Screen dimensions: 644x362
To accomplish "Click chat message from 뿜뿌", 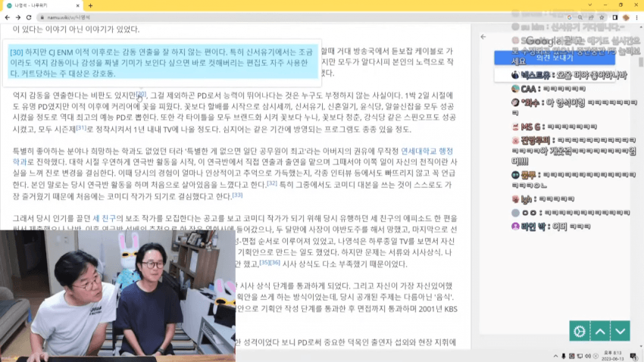I will (574, 179).
